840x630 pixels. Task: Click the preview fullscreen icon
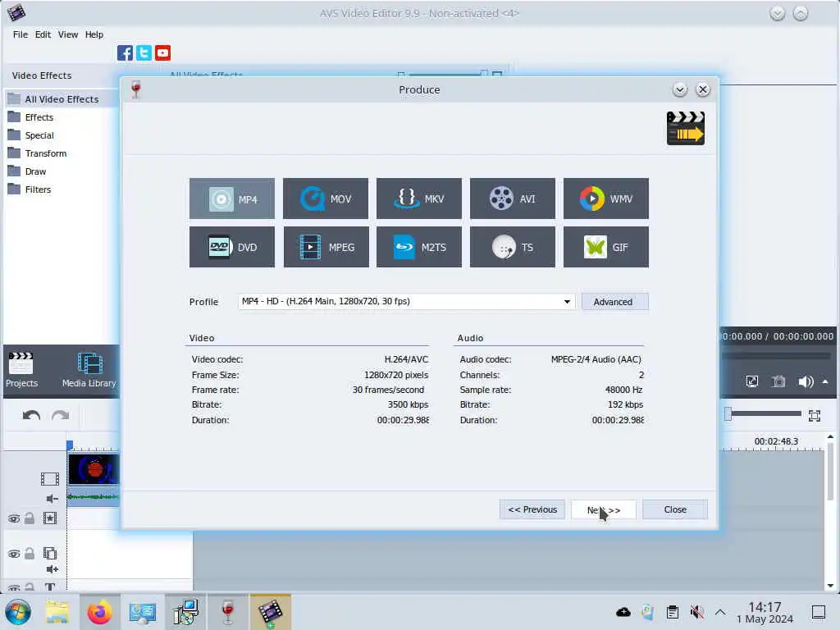[x=752, y=381]
